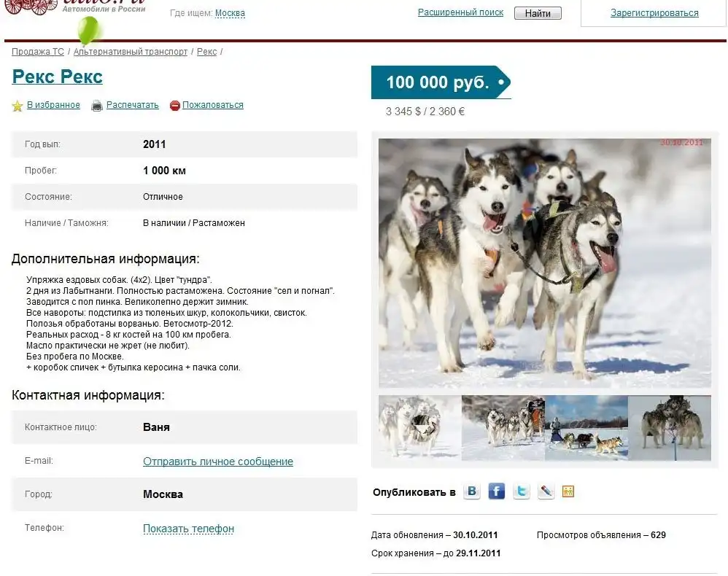Open the Москва city selector
This screenshot has height=576, width=728.
click(x=230, y=13)
